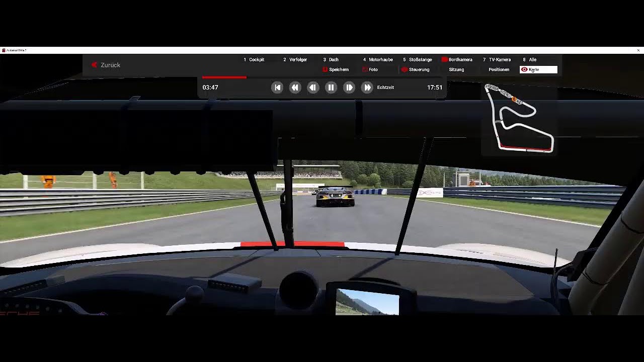Save the replay with Speichern

[x=336, y=69]
